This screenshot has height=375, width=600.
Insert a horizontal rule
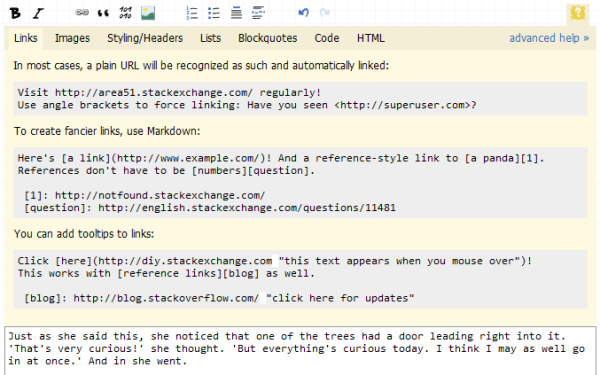pos(258,13)
